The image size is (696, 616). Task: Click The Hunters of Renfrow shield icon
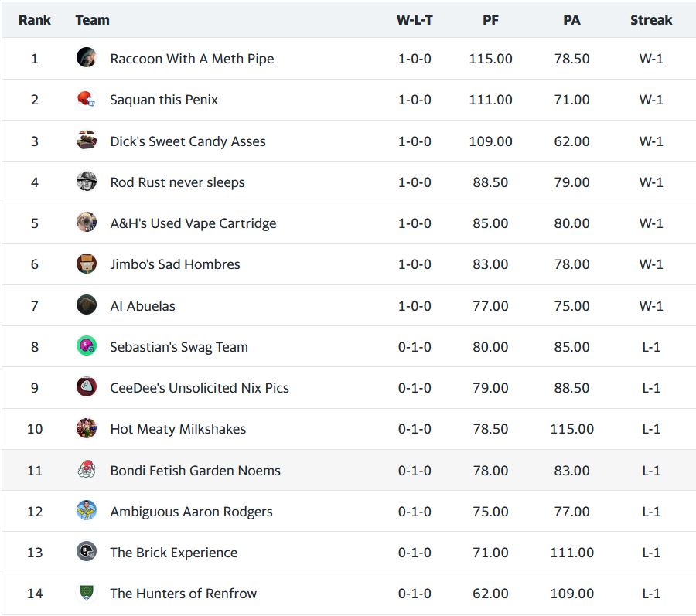tap(87, 593)
